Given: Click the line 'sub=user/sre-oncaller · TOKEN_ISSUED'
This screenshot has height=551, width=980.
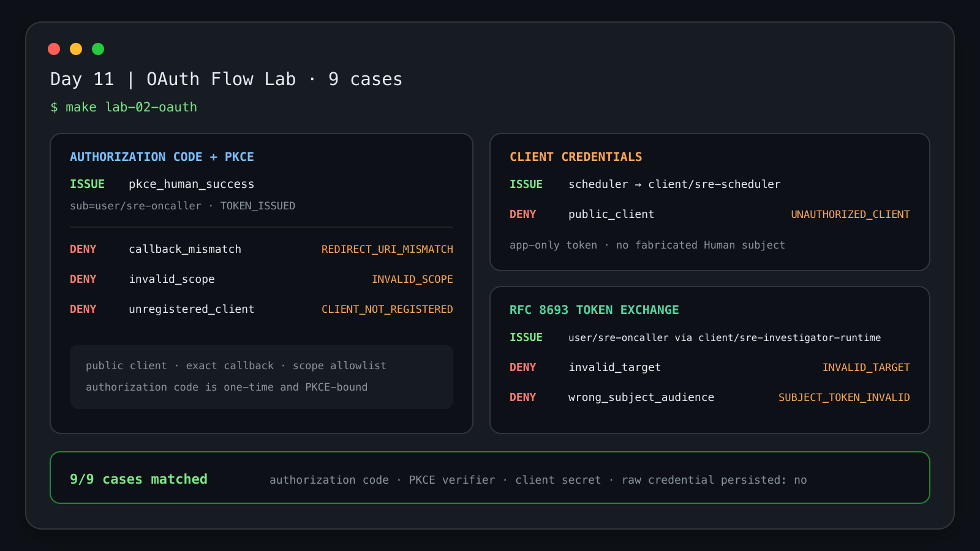Looking at the screenshot, I should tap(183, 206).
